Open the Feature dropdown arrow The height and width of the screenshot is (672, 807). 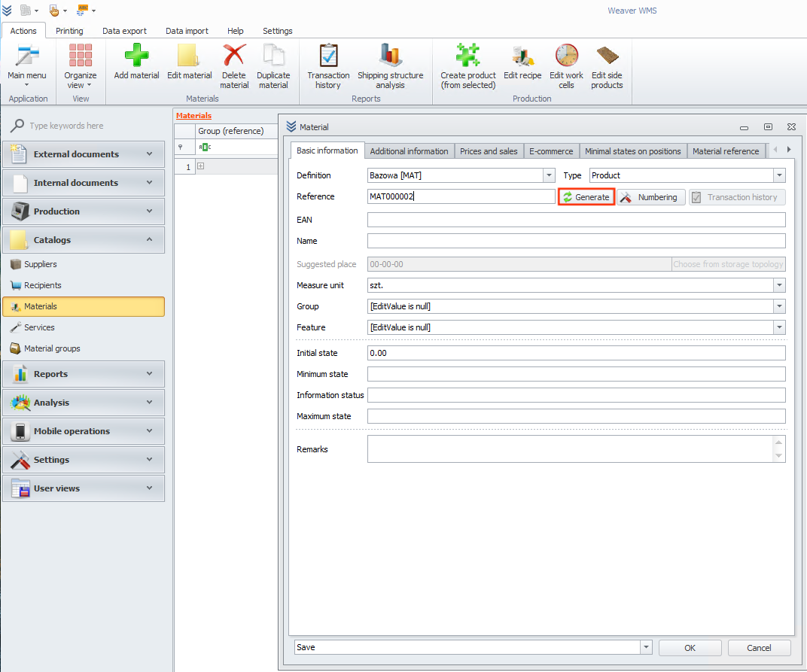779,327
